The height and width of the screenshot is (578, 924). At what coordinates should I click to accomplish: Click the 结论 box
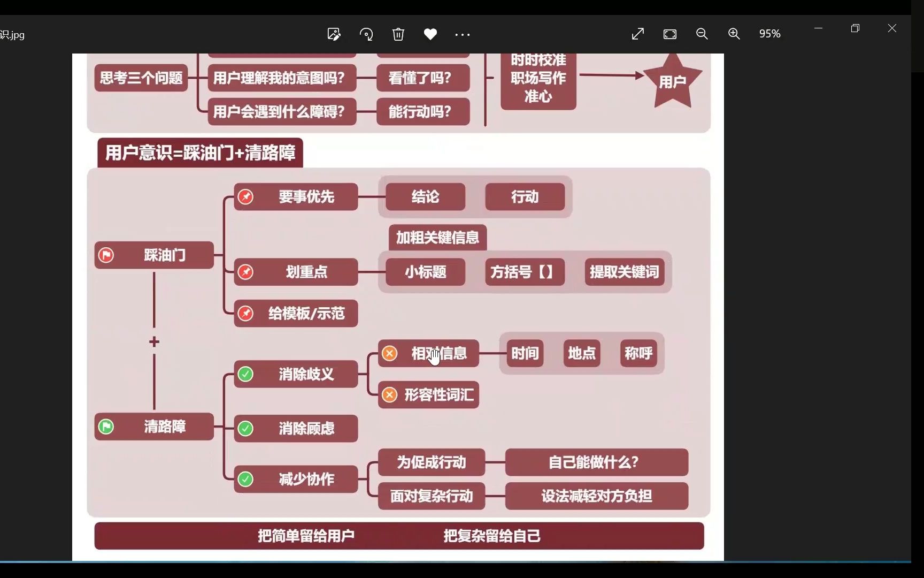[x=425, y=197]
